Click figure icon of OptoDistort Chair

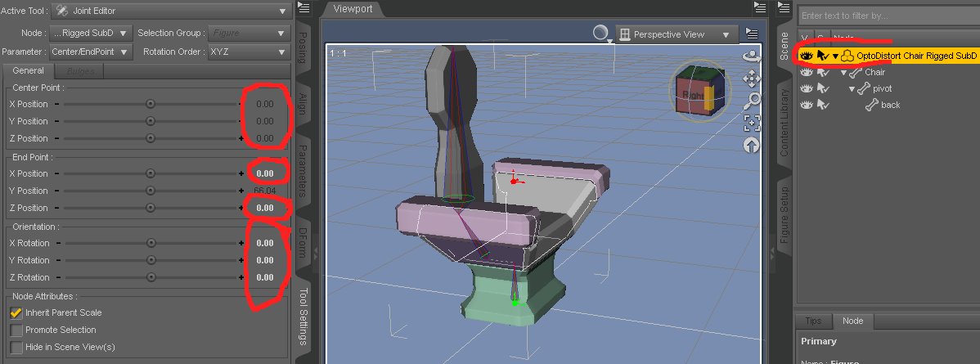tap(847, 56)
